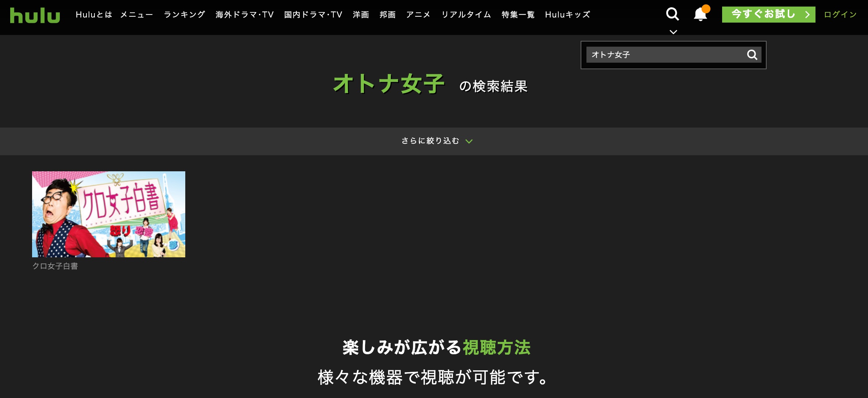The width and height of the screenshot is (868, 398).
Task: Click クロ女子白書 title link
Action: [x=55, y=266]
